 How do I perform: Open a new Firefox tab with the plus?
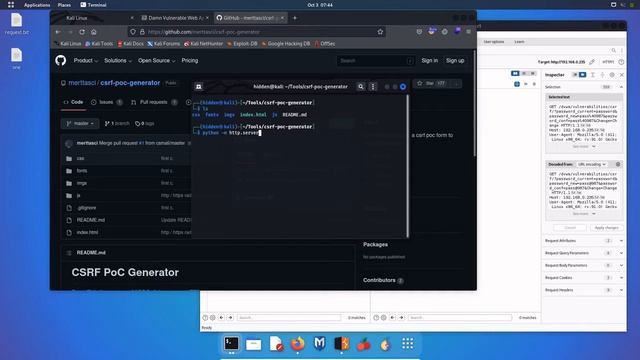click(x=295, y=18)
